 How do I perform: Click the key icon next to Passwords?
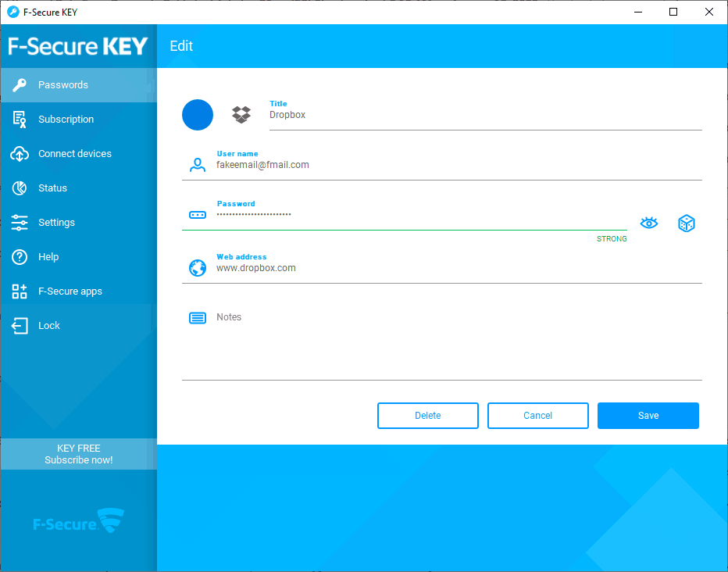point(19,85)
